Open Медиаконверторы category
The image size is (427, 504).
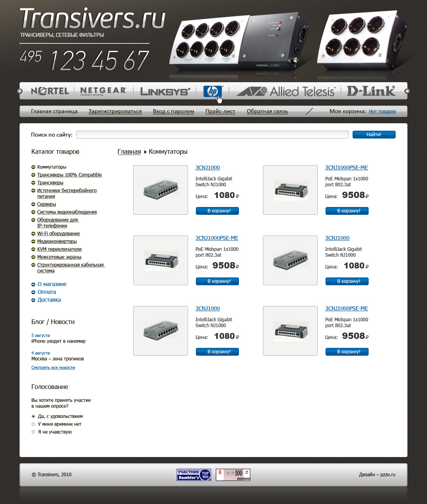[x=57, y=241]
